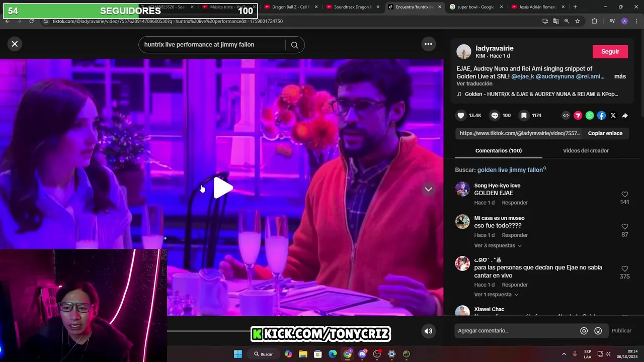Like the video with heart icon
The image size is (644, 362).
pos(461,116)
